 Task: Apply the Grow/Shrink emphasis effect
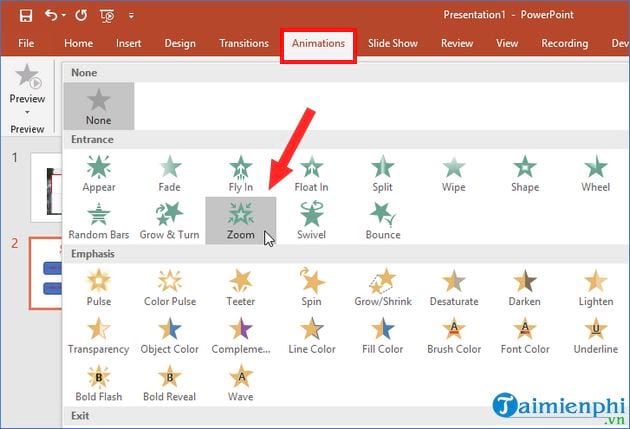pos(382,287)
